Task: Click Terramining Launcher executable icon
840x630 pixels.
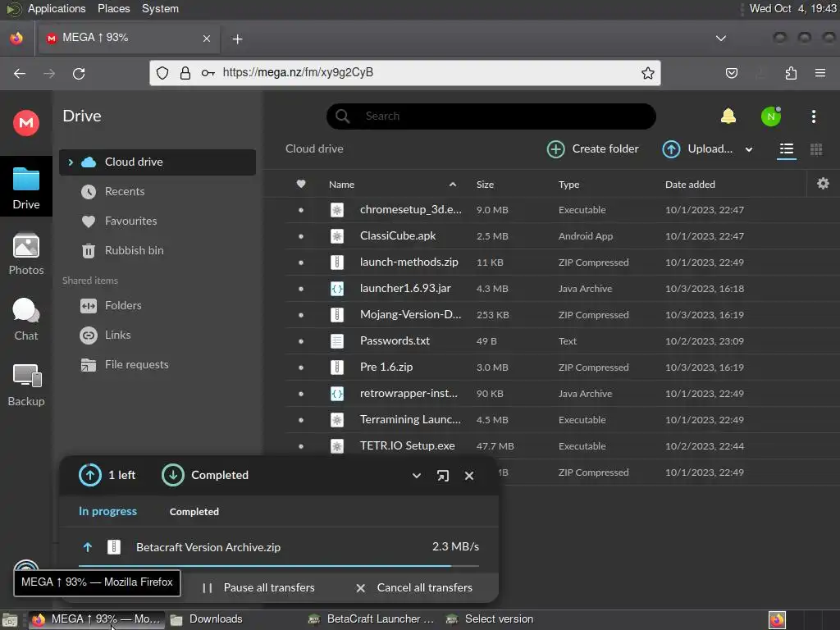Action: click(336, 420)
